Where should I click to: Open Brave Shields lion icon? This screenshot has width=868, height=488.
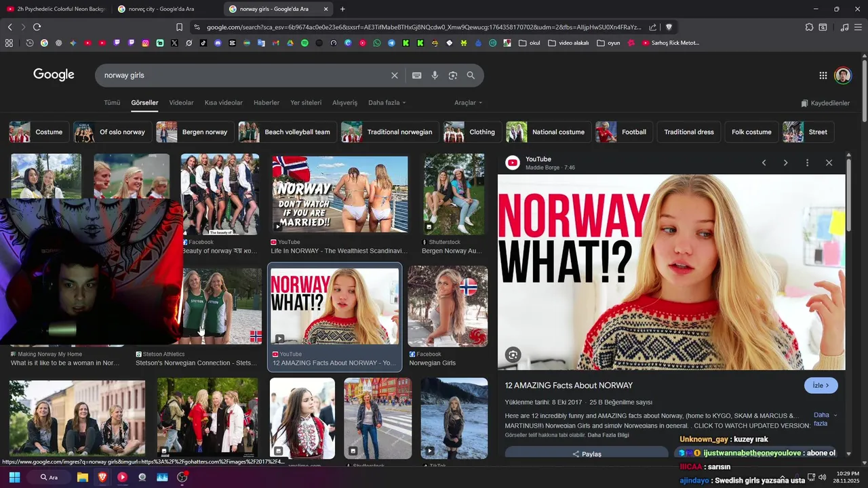pyautogui.click(x=669, y=27)
